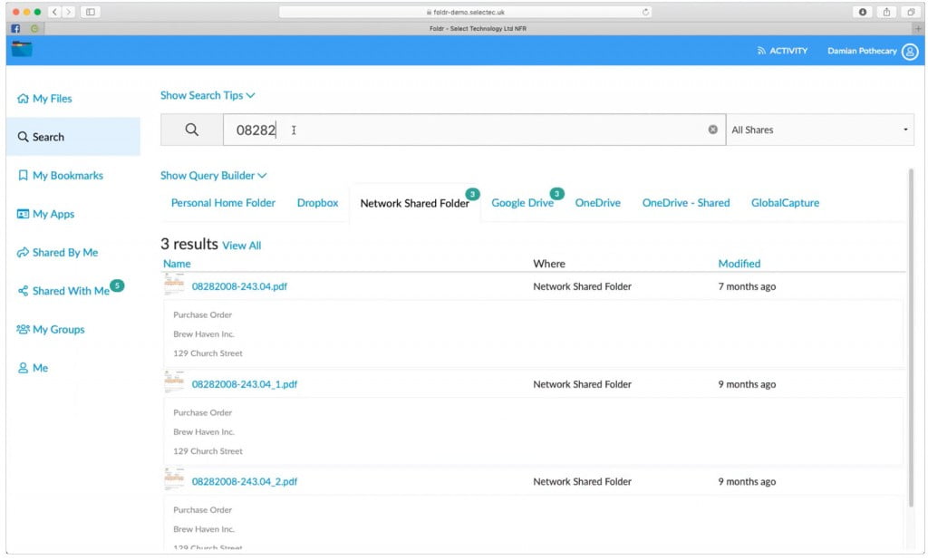Image resolution: width=928 pixels, height=560 pixels.
Task: Open the All Shares dropdown
Action: pyautogui.click(x=819, y=130)
